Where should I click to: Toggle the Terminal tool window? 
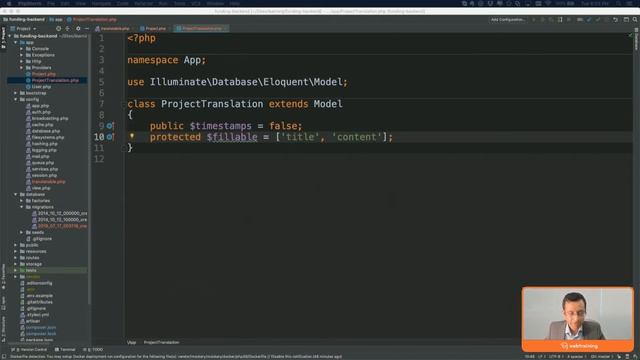[x=65, y=350]
